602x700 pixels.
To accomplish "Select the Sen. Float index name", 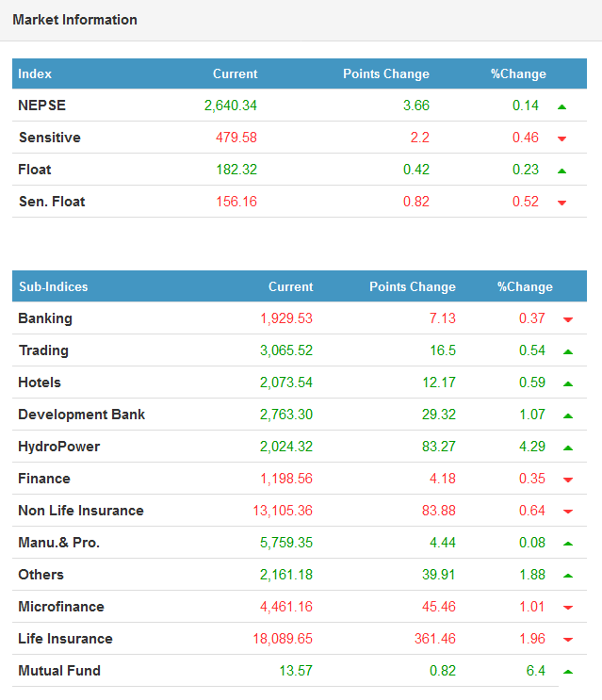I will pyautogui.click(x=52, y=202).
